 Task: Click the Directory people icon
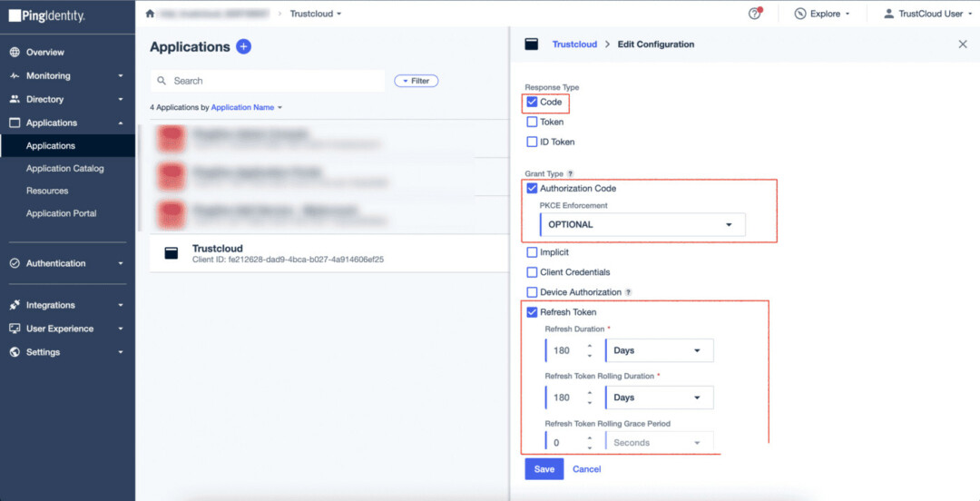point(15,99)
